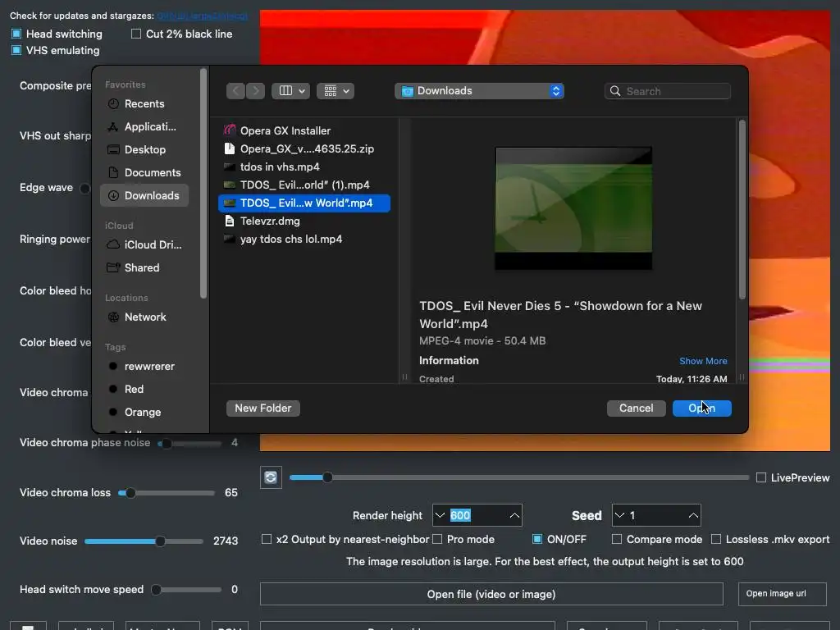
Task: Enable the Pro mode checkbox
Action: pos(437,539)
